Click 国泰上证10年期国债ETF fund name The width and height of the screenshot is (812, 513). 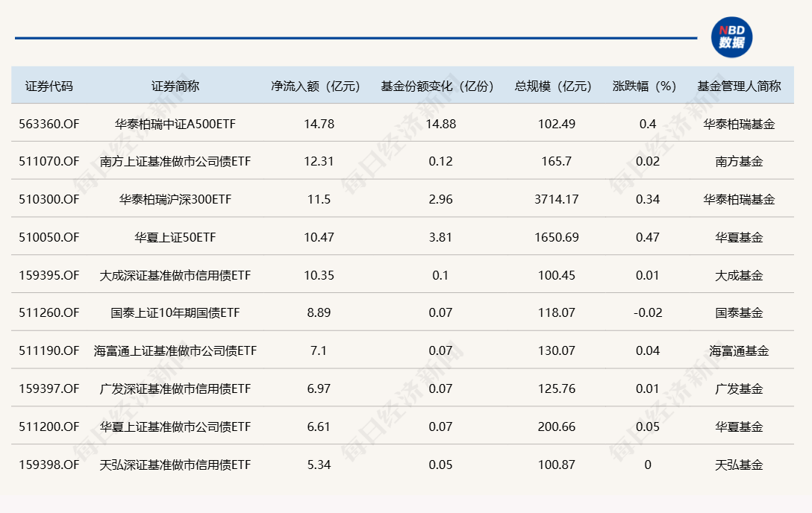pos(175,313)
